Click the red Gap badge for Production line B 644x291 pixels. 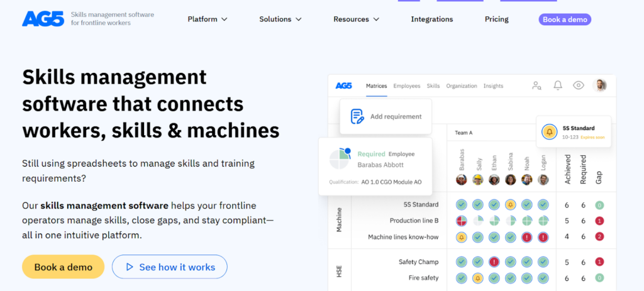tap(599, 221)
